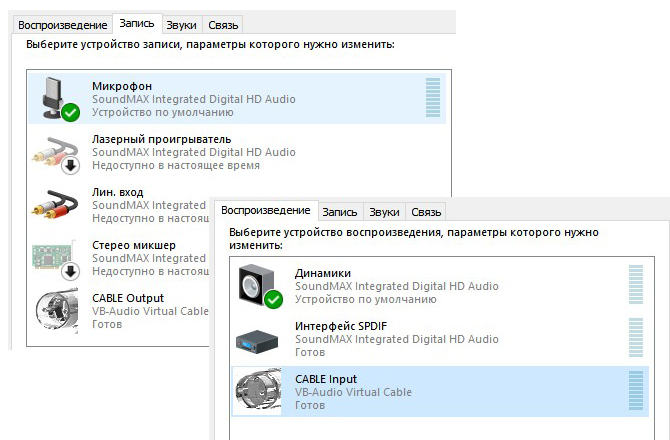Screen dimensions: 670x440
Task: Click 'Готов' status under CABLE Output
Action: (x=107, y=324)
